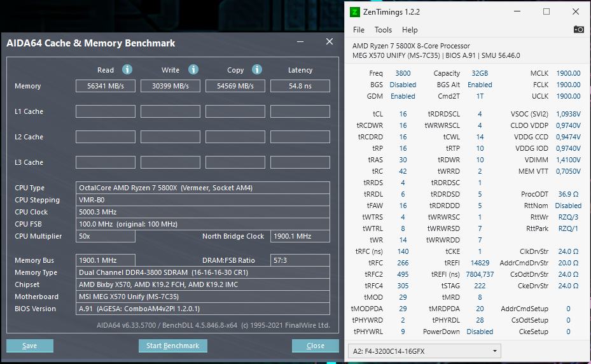The width and height of the screenshot is (591, 364).
Task: Click the Write info icon in AIDA64
Action: coord(193,70)
